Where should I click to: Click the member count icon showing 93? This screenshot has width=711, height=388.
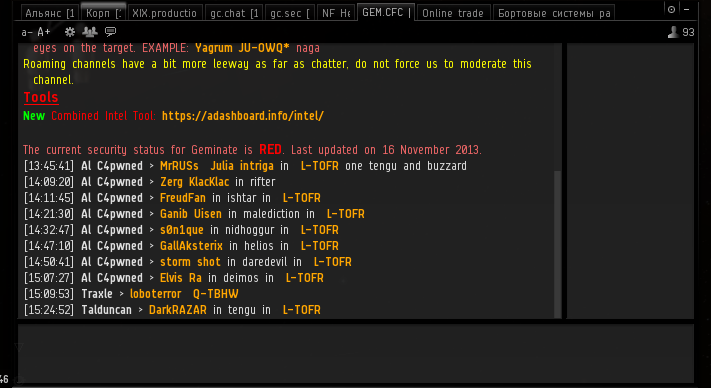[673, 32]
